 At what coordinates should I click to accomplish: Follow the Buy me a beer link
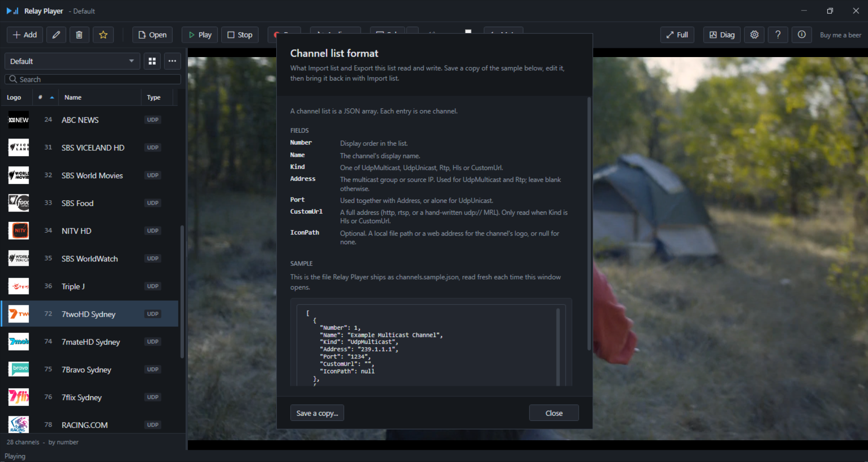point(840,35)
